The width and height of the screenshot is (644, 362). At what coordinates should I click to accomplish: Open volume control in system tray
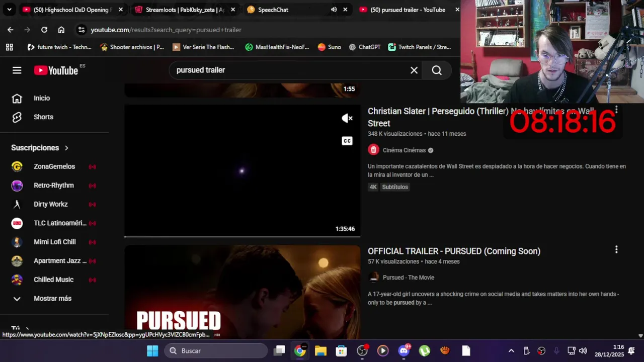pos(583,350)
